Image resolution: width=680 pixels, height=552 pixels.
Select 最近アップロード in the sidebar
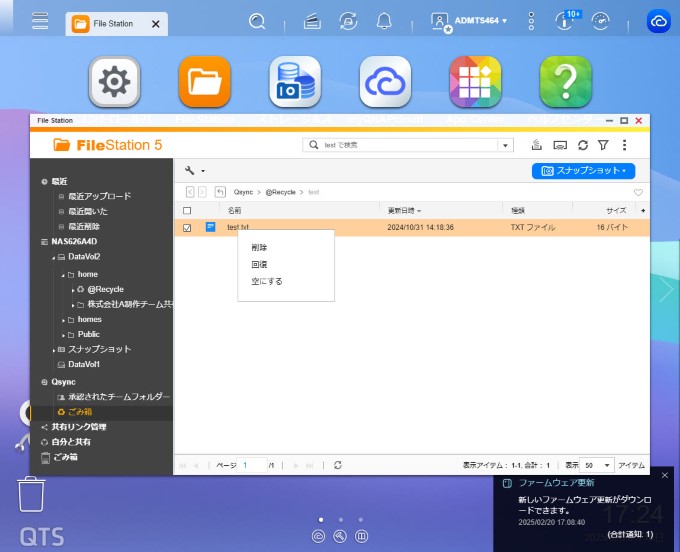[x=99, y=196]
